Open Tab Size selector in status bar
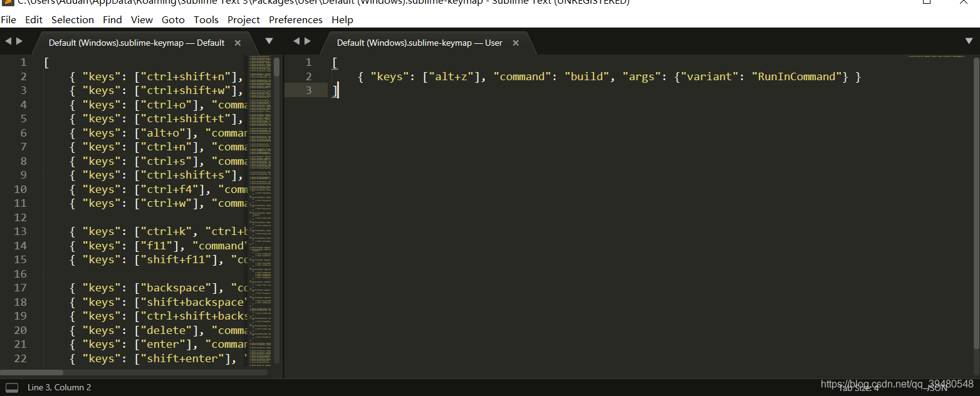 858,388
